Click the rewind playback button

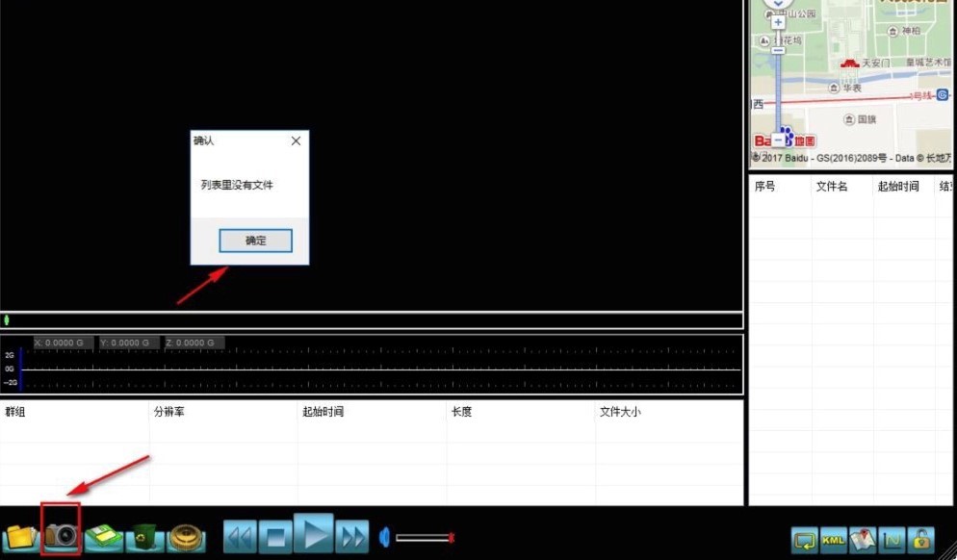(240, 537)
